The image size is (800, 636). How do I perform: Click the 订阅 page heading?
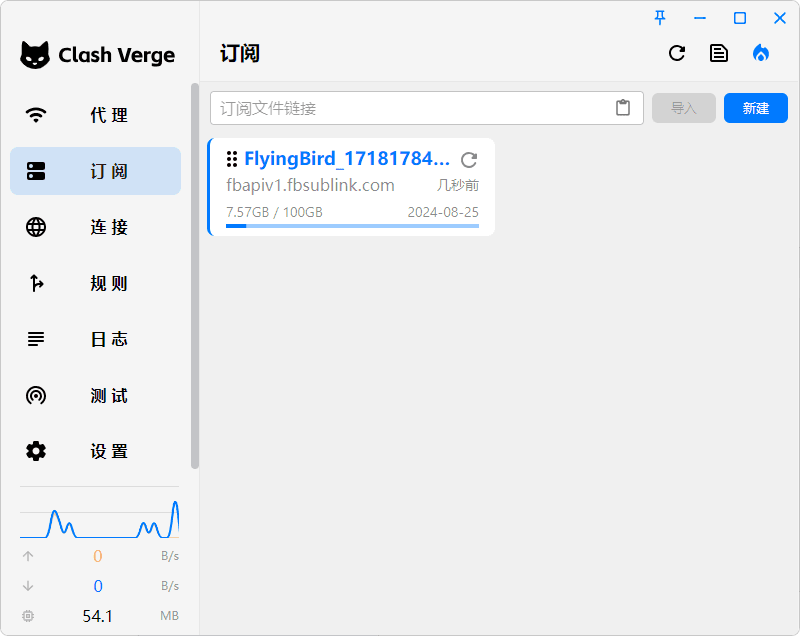tap(240, 54)
